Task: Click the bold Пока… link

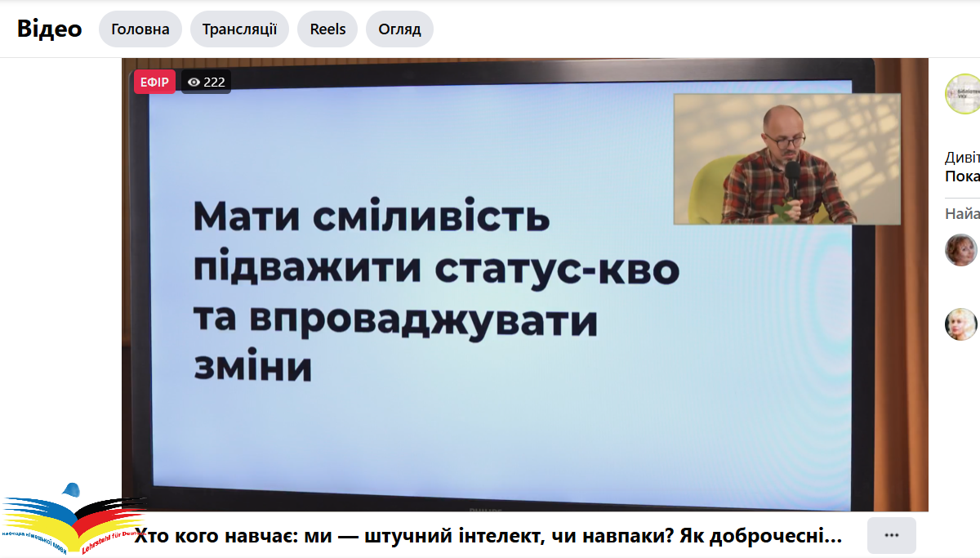Action: pos(962,176)
